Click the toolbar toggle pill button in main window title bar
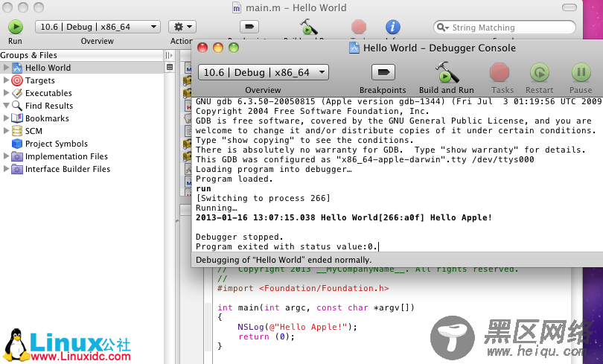The image size is (603, 364). pos(569,7)
